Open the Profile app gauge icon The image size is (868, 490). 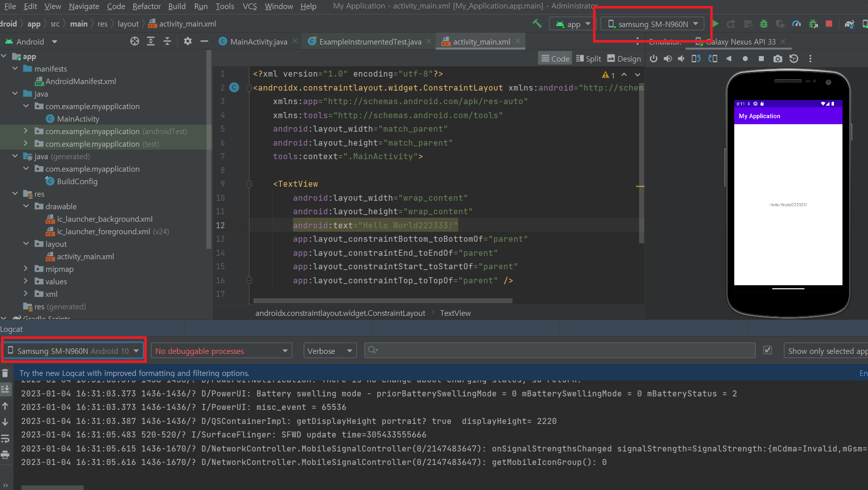(x=796, y=24)
